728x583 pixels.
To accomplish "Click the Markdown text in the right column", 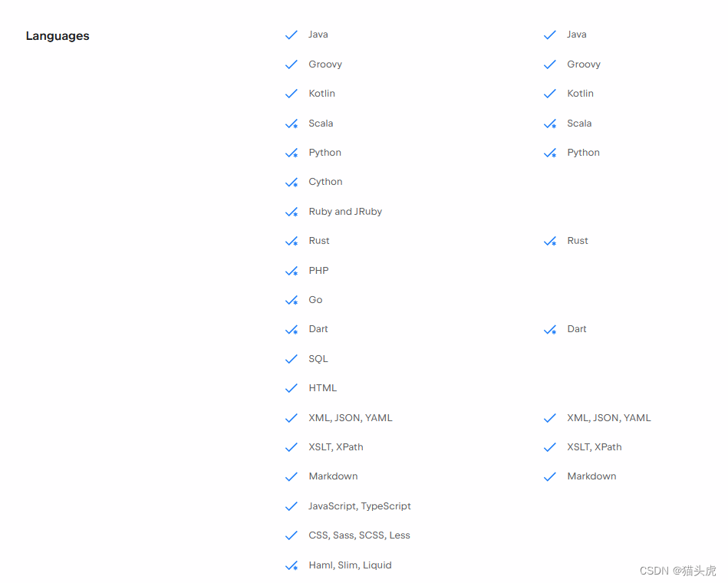I will (x=592, y=476).
